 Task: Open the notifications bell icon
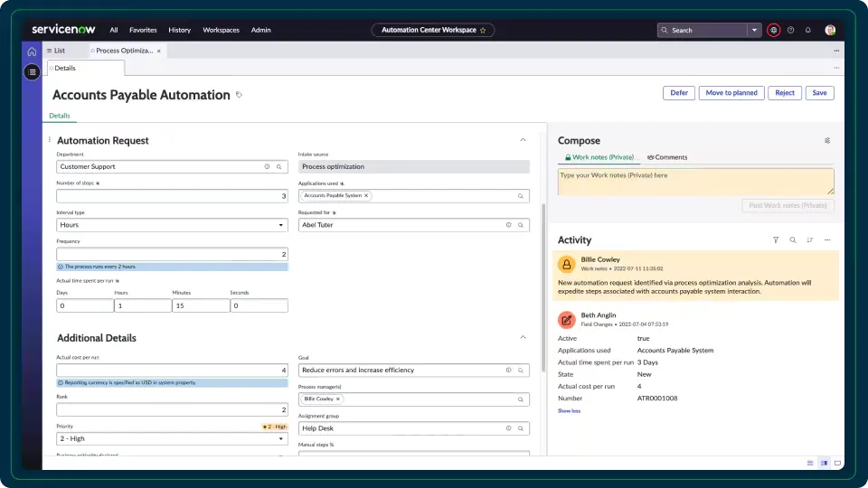[807, 30]
